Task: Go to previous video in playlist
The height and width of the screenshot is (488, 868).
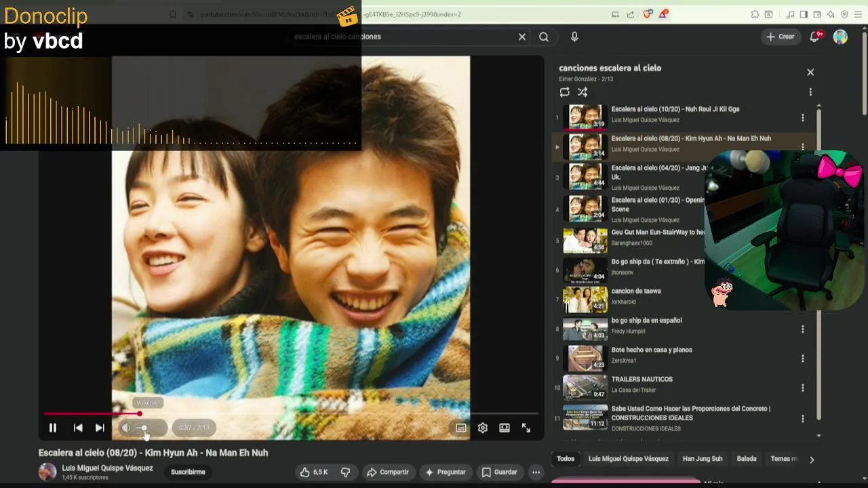Action: click(x=78, y=428)
